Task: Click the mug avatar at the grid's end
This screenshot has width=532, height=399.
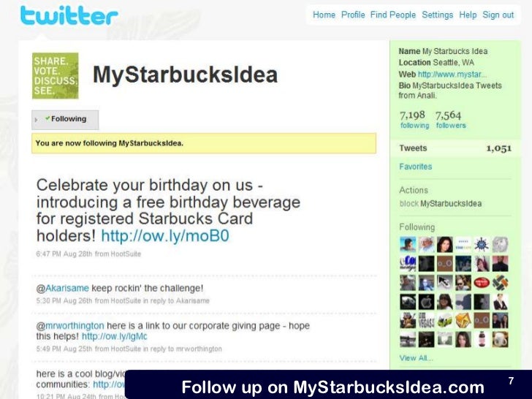Action: point(500,339)
